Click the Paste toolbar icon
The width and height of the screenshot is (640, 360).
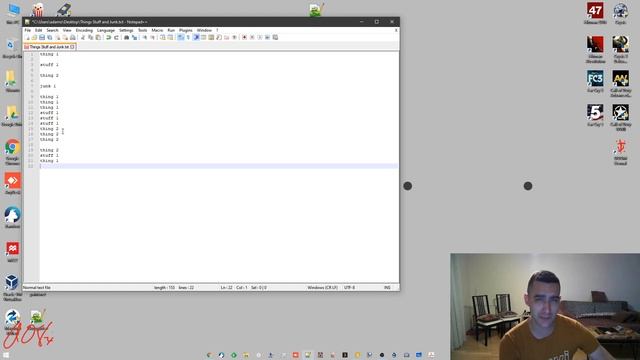pos(98,37)
